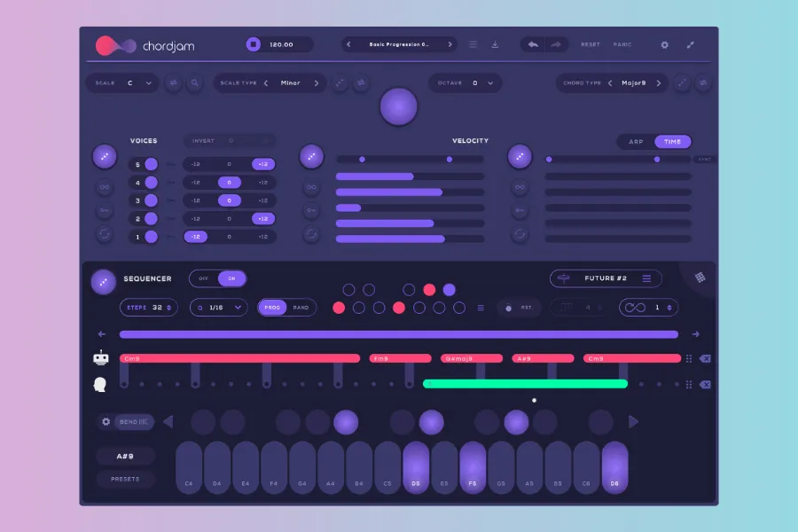Click the scale search magnifier icon
The image size is (798, 532).
193,83
